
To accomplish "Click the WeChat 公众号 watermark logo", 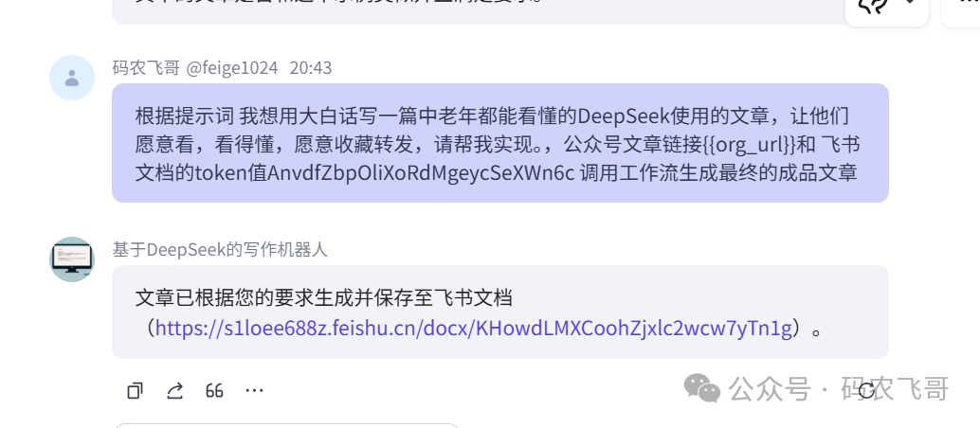I will [702, 388].
